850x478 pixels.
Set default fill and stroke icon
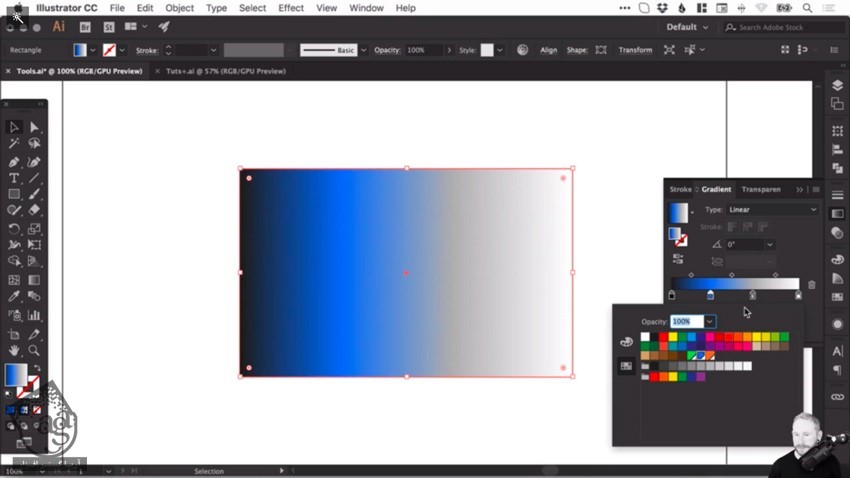(9, 394)
